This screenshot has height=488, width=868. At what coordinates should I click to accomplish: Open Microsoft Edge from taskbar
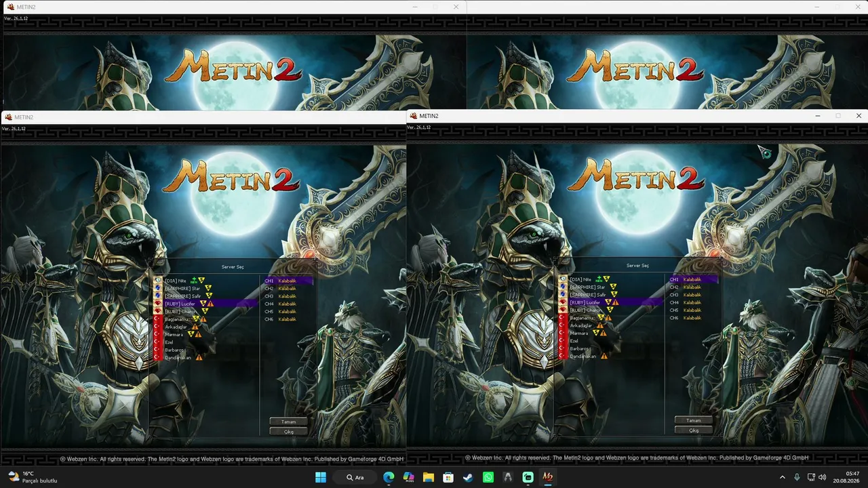pos(389,477)
